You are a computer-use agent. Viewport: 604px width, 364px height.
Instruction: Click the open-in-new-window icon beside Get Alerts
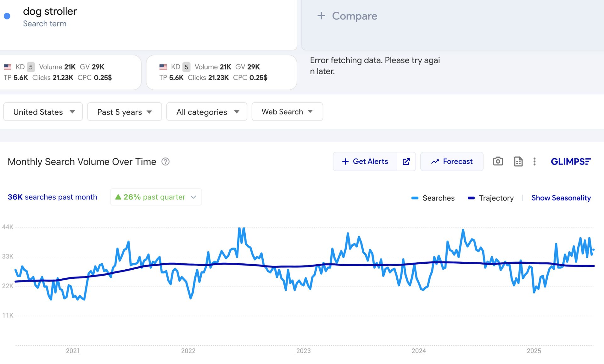click(x=406, y=161)
